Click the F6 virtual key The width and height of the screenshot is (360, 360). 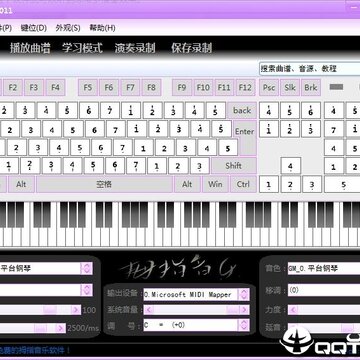click(109, 88)
